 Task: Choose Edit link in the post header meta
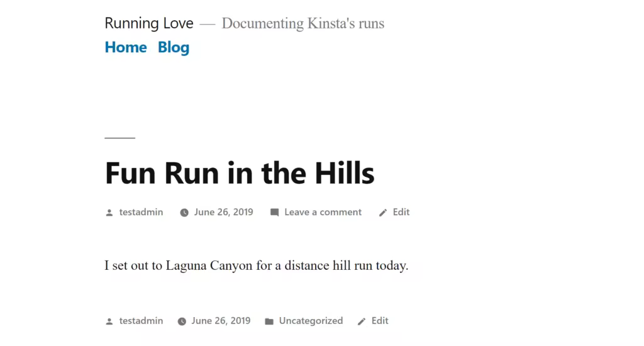pos(401,212)
